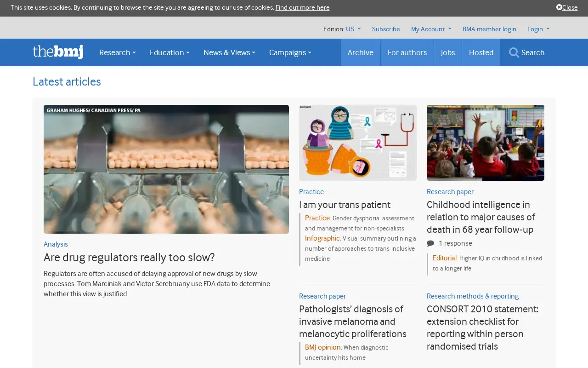Open the drug regulators pill factory image

pos(166,169)
